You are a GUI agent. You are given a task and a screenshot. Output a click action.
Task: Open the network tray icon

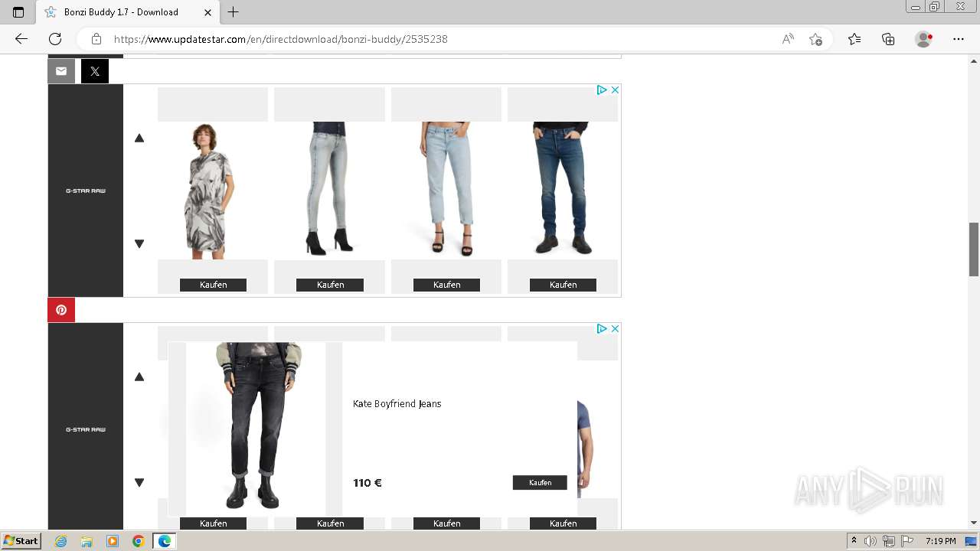click(889, 541)
